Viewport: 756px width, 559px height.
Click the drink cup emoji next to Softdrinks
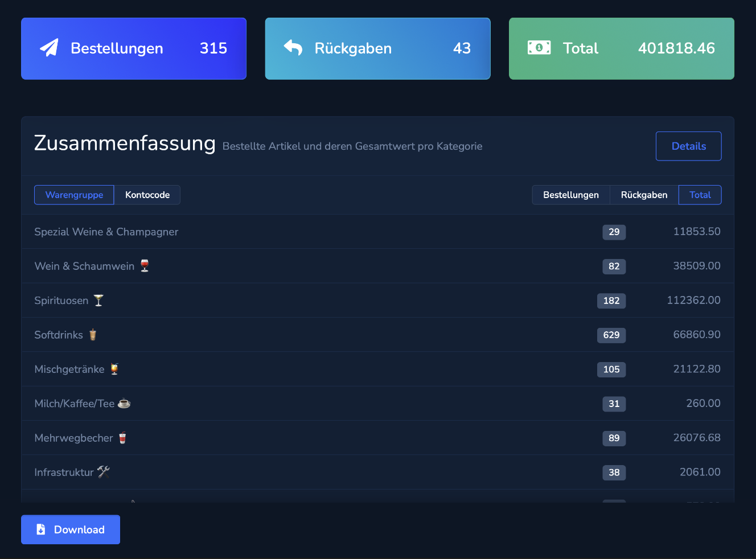93,335
